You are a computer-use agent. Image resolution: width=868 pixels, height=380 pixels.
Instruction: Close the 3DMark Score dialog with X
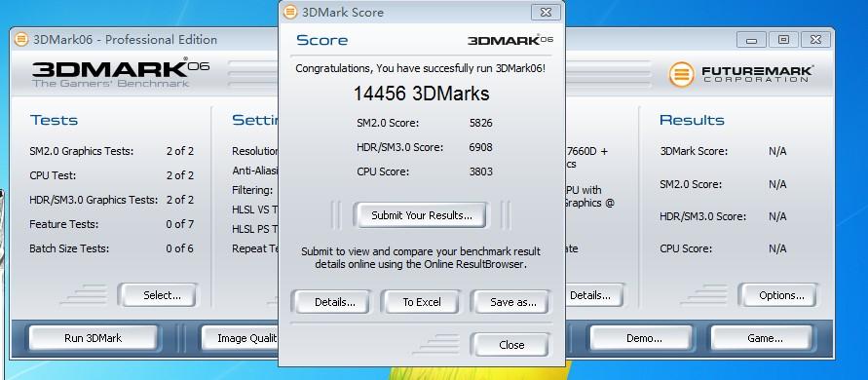546,12
